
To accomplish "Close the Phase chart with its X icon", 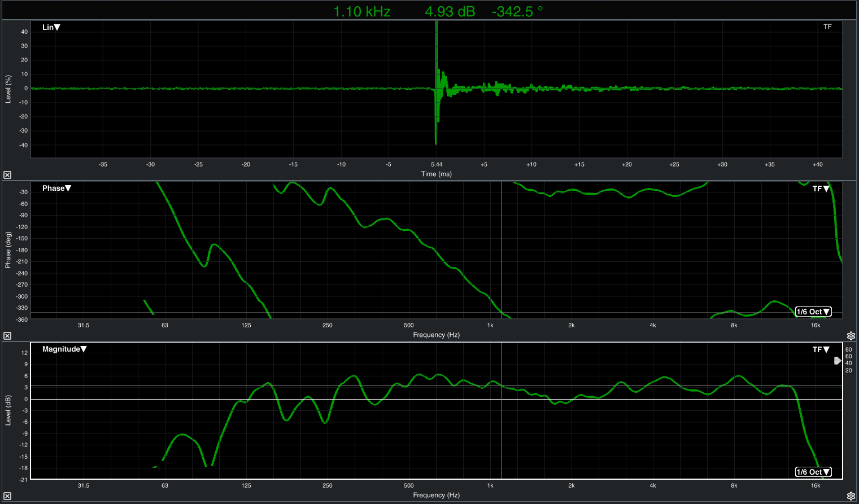I will (7, 336).
